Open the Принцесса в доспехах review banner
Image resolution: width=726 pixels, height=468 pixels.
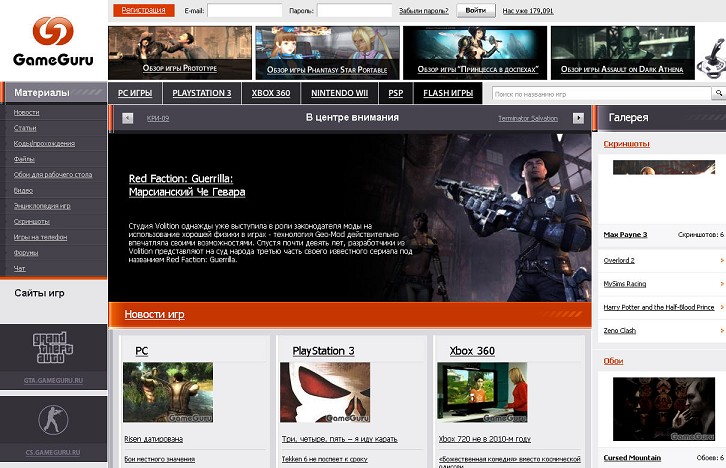click(475, 53)
